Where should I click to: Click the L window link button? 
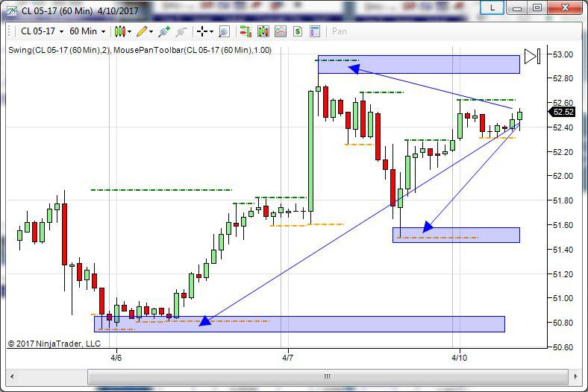[492, 7]
